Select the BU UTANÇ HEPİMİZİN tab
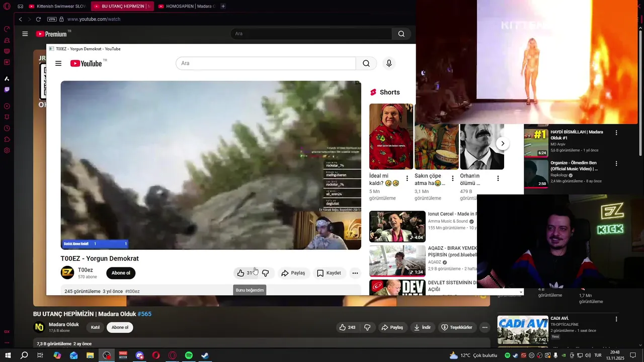 [x=122, y=6]
